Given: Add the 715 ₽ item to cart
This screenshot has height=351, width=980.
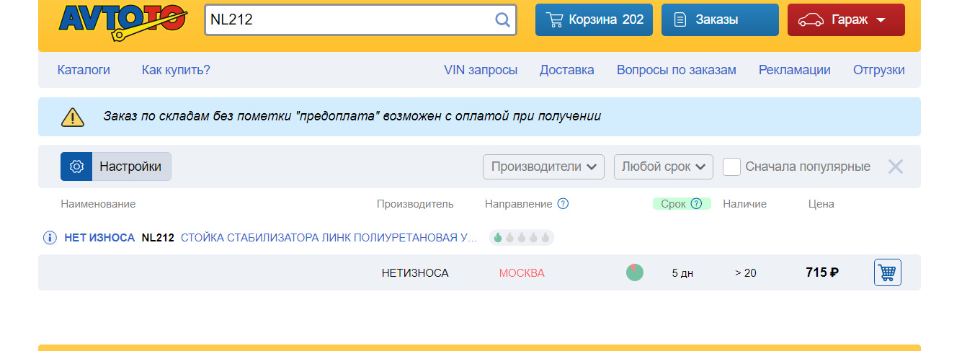Looking at the screenshot, I should click(887, 272).
